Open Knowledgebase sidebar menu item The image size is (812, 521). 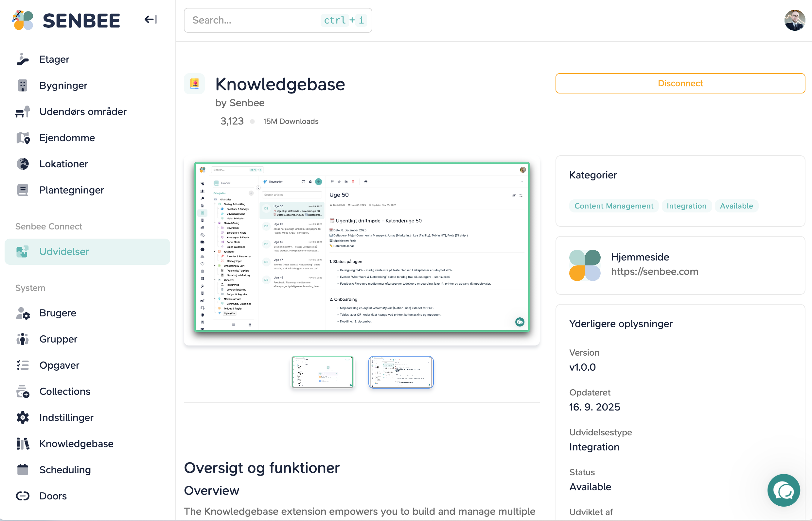pyautogui.click(x=76, y=444)
